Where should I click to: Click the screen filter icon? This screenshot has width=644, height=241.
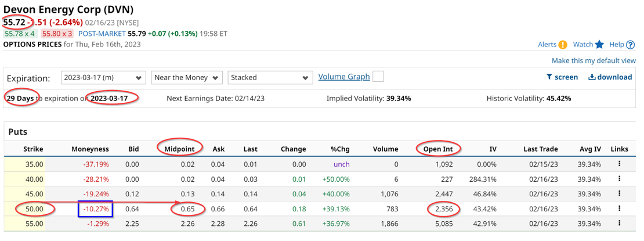(549, 77)
